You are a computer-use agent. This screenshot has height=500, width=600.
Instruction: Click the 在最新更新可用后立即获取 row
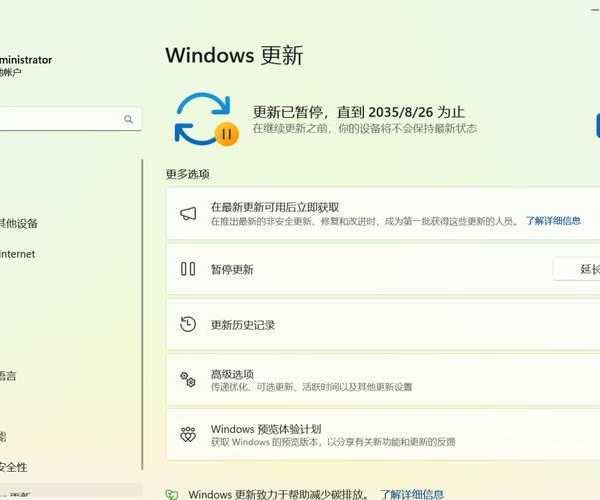pyautogui.click(x=383, y=214)
